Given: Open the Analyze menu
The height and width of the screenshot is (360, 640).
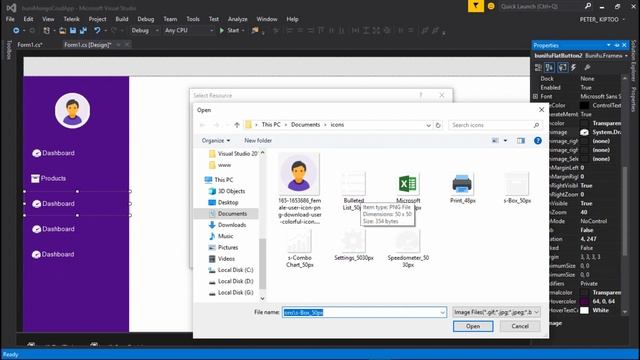Looking at the screenshot, I should point(238,19).
